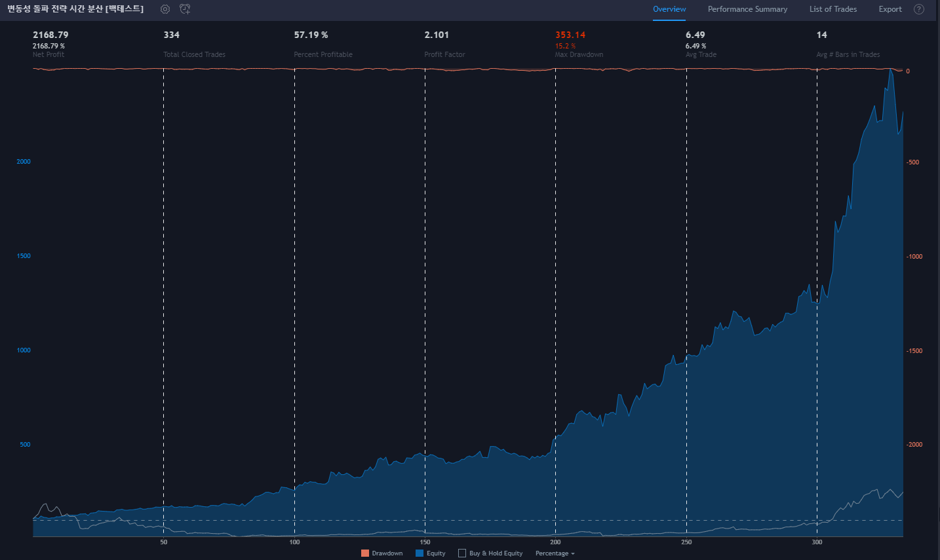Click the Net Profit value 2168.79

tap(50, 35)
